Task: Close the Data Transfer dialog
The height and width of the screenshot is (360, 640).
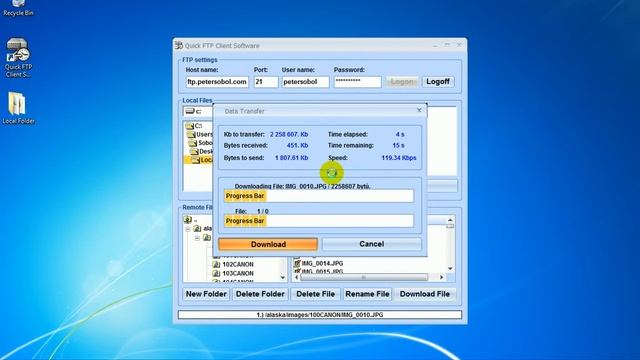Action: tap(419, 110)
